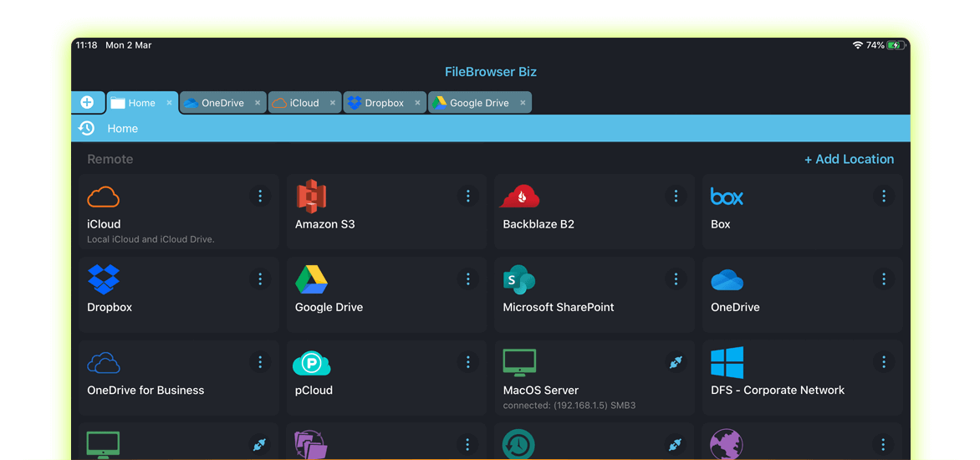Click the 11:18 clock in status bar
The width and height of the screenshot is (980, 460).
point(86,45)
